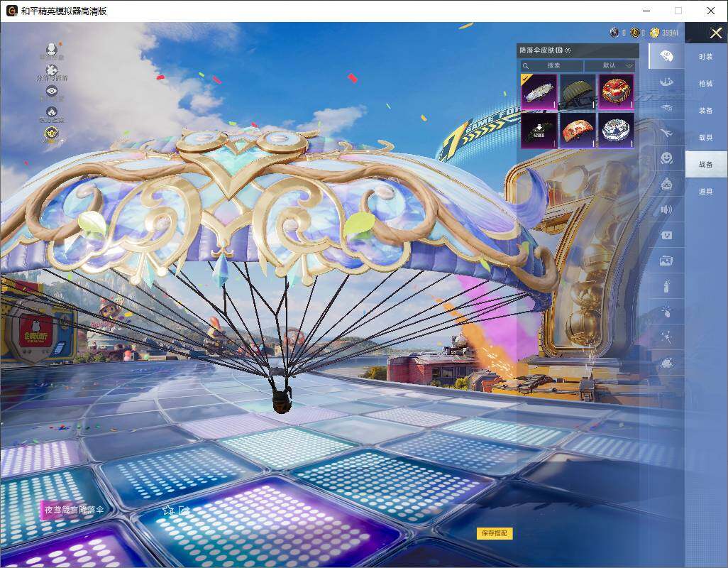Favorite the skin with the star icon

pos(167,510)
